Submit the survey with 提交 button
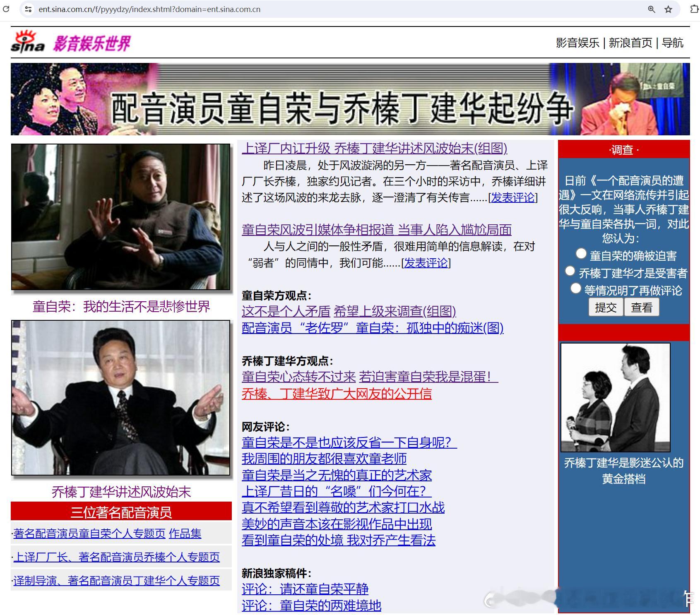The width and height of the screenshot is (700, 615). (606, 307)
